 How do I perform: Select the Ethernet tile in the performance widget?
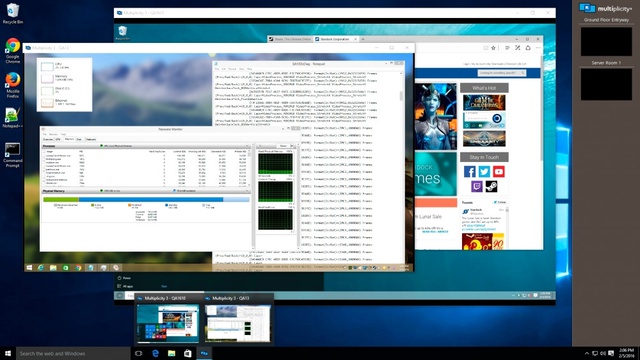click(x=64, y=102)
